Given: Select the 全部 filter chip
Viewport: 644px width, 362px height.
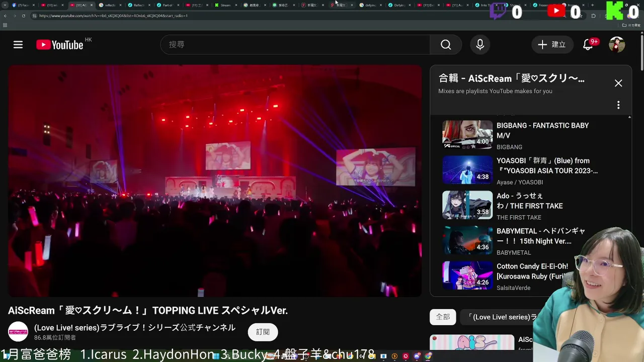Looking at the screenshot, I should click(x=443, y=317).
